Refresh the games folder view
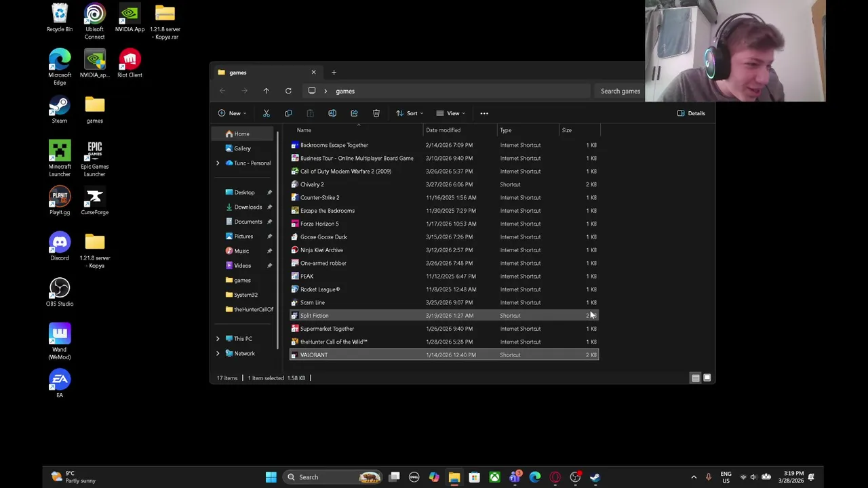Screen dimensions: 868x488 (288, 91)
